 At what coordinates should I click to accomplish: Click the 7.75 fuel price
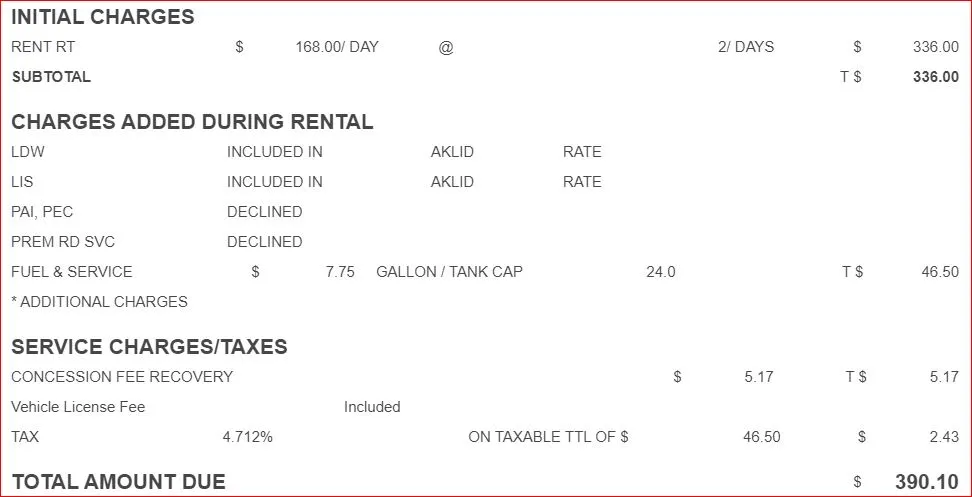click(x=340, y=272)
